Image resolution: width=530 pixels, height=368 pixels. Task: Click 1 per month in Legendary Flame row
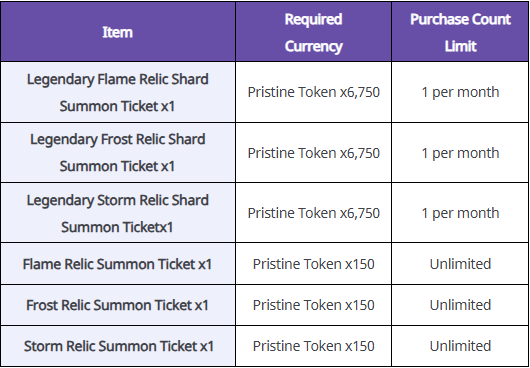tap(460, 92)
